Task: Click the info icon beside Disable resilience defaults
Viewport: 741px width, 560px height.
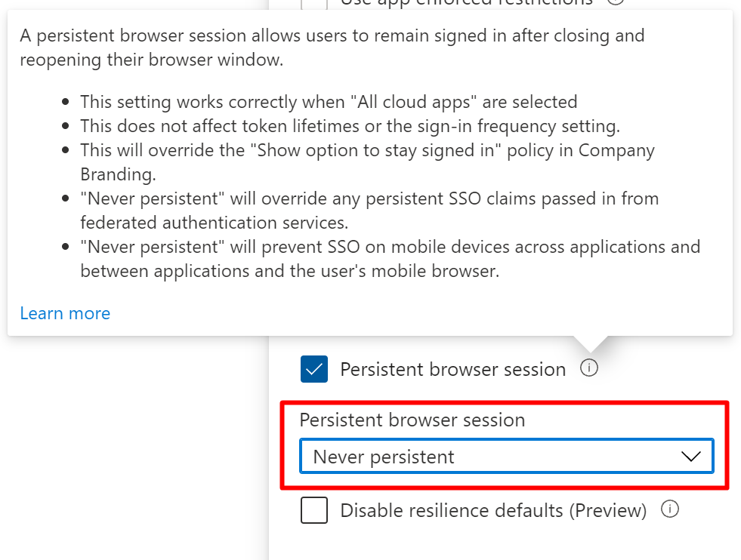Action: click(669, 509)
